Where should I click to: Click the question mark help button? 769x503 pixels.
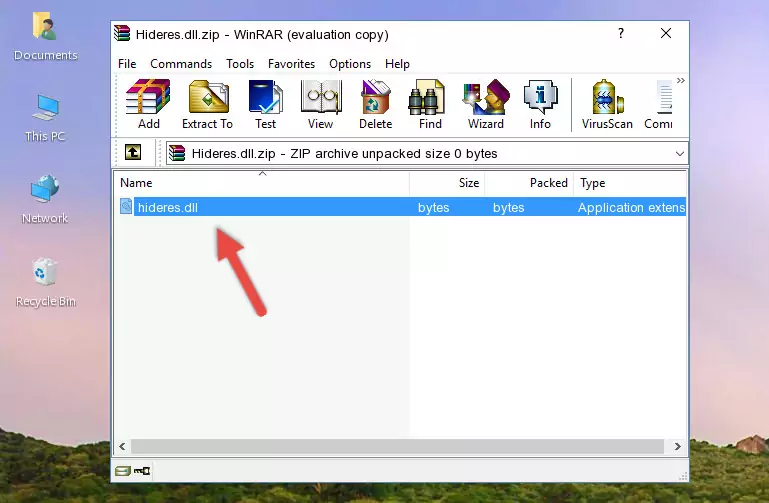[621, 33]
